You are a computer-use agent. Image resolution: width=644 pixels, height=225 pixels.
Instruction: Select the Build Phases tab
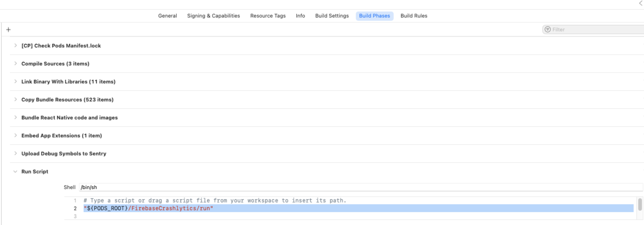click(375, 16)
